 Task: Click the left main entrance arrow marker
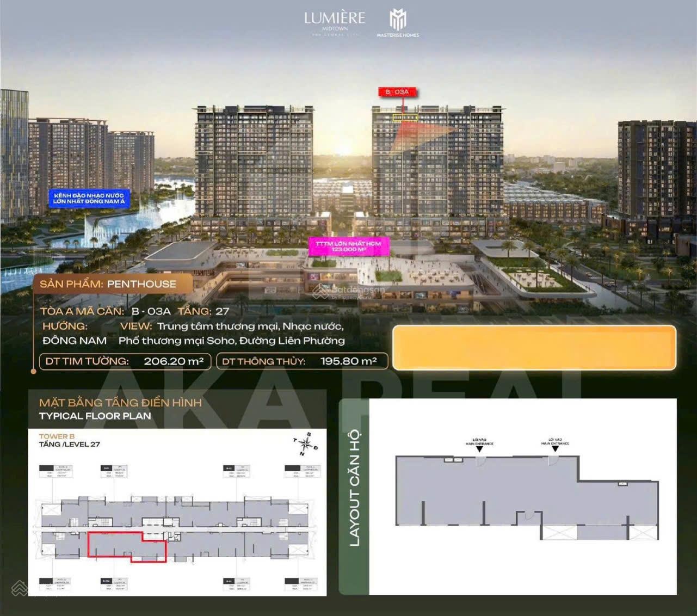point(479,448)
